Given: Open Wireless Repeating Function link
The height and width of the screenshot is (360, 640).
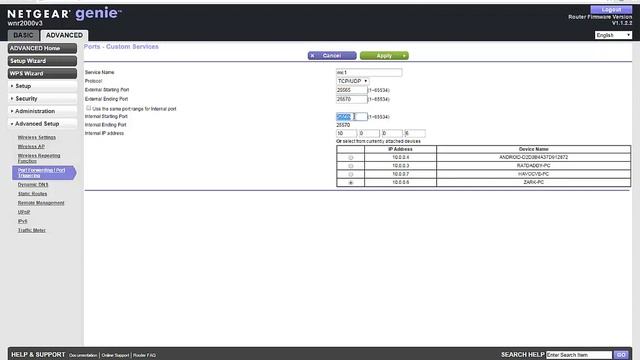Looking at the screenshot, I should coord(39,158).
